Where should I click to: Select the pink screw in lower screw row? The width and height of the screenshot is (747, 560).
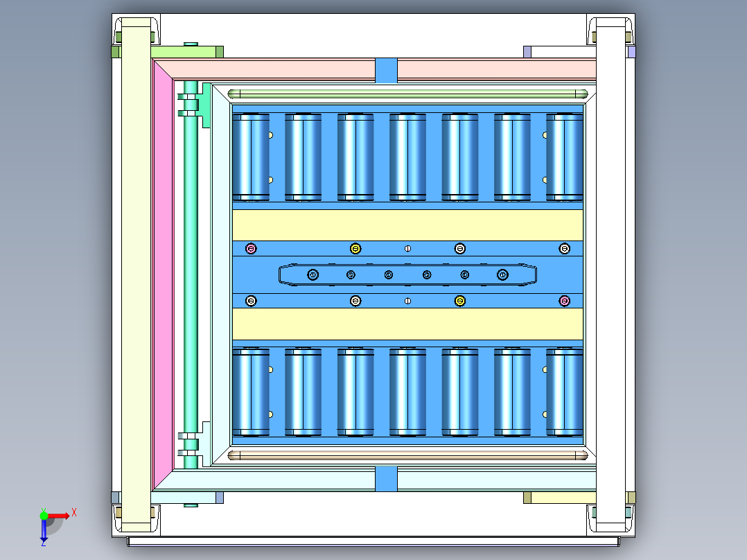pyautogui.click(x=564, y=301)
